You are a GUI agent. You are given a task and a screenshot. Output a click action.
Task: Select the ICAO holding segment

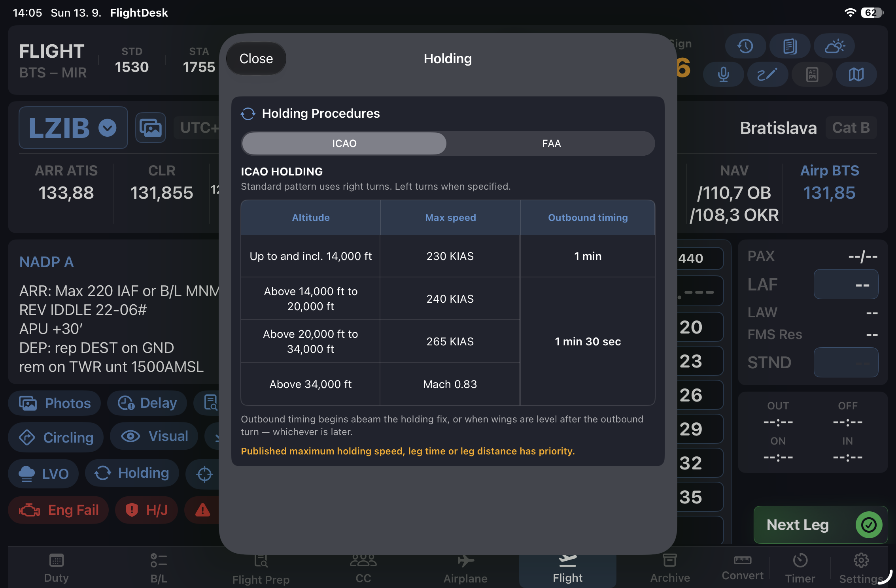[x=344, y=143]
